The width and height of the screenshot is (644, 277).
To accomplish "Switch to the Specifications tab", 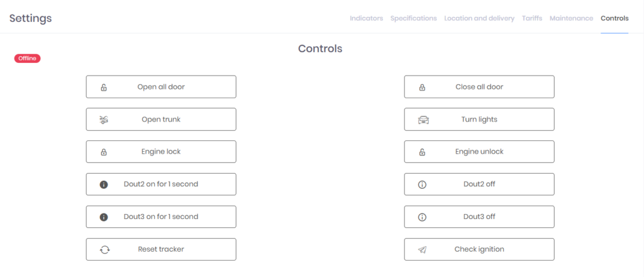I will [413, 18].
